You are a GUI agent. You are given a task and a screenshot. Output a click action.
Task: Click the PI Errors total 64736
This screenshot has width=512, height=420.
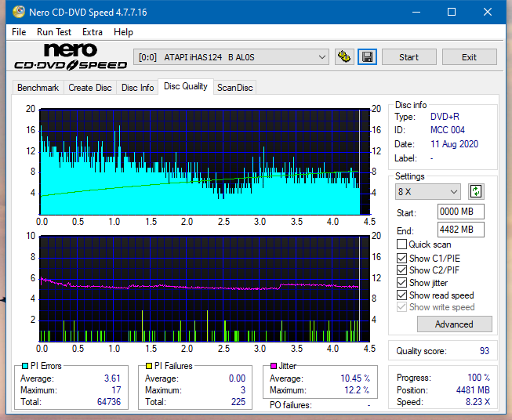tap(109, 402)
